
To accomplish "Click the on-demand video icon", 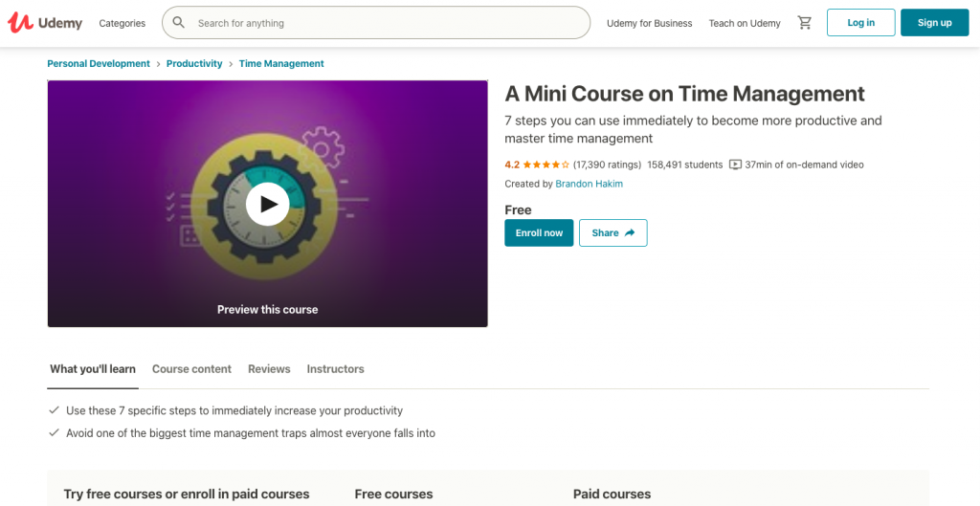I will (736, 165).
